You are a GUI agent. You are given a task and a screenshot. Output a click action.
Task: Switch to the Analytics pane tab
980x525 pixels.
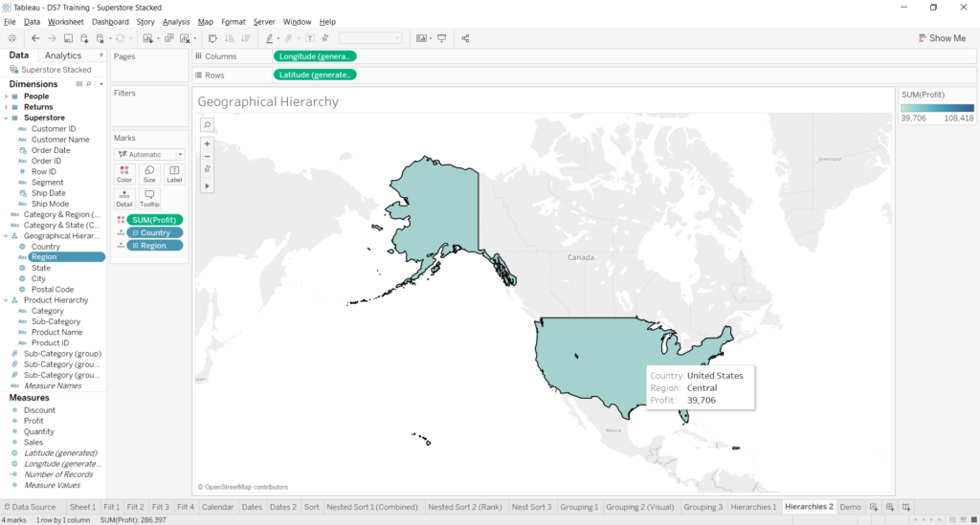pyautogui.click(x=63, y=55)
